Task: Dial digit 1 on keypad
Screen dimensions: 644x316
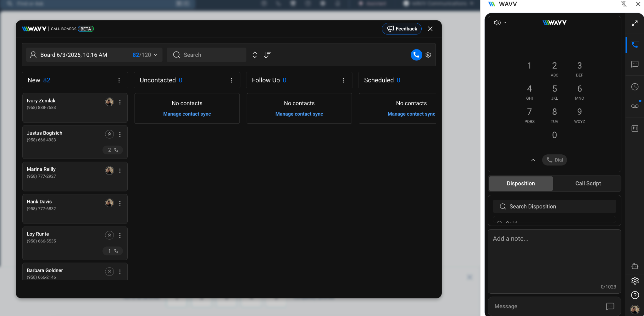Action: click(530, 66)
